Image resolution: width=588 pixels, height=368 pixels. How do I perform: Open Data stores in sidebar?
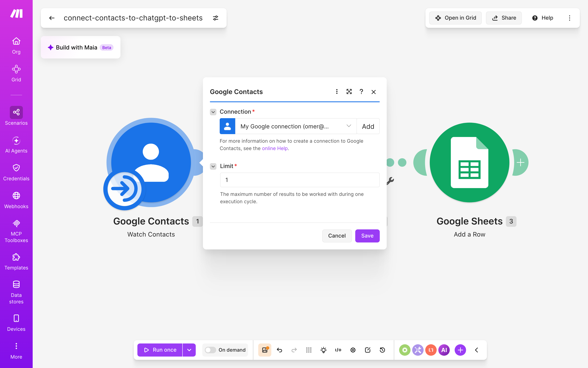coord(16,292)
